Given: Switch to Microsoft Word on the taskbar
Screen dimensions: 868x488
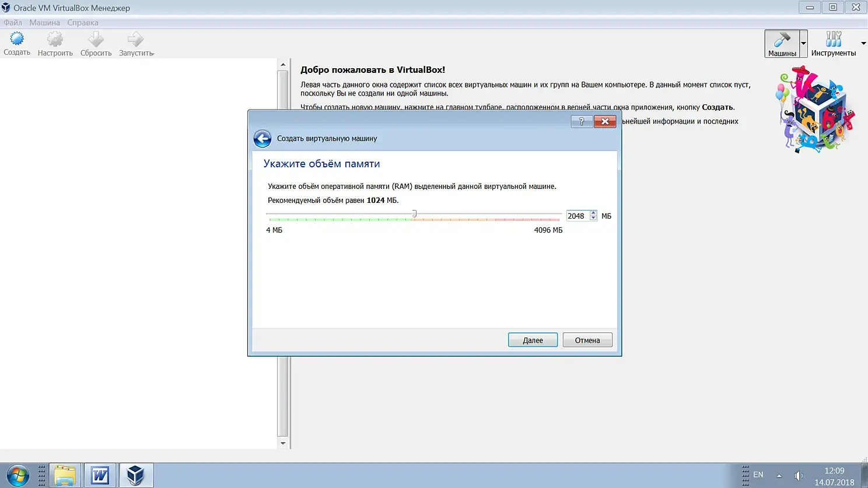Looking at the screenshot, I should click(x=100, y=476).
